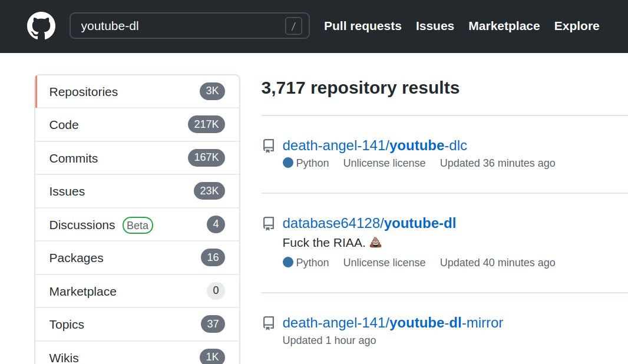Click 'Python' label under youtube-dlc
This screenshot has width=628, height=364.
[x=312, y=163]
